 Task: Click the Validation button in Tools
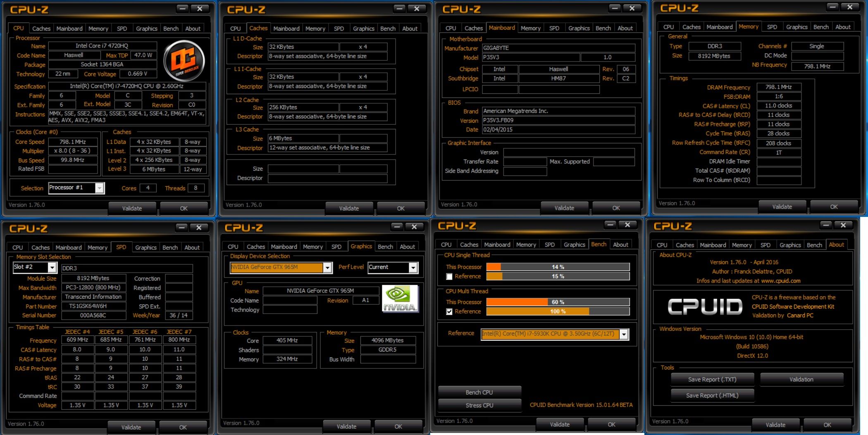point(801,379)
